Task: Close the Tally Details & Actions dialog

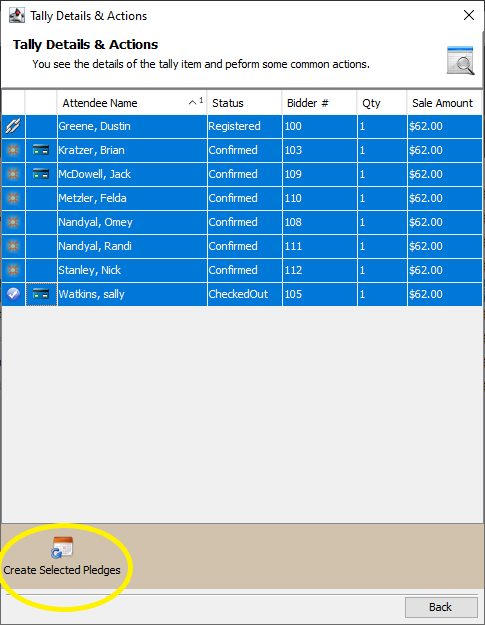Action: click(x=469, y=15)
